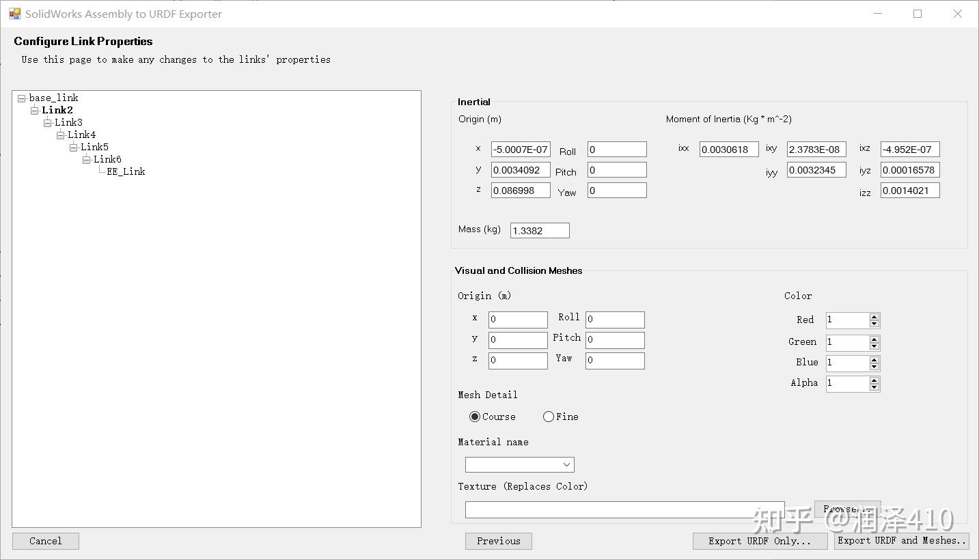Select the Course mesh detail radio button
This screenshot has width=979, height=560.
coord(475,417)
